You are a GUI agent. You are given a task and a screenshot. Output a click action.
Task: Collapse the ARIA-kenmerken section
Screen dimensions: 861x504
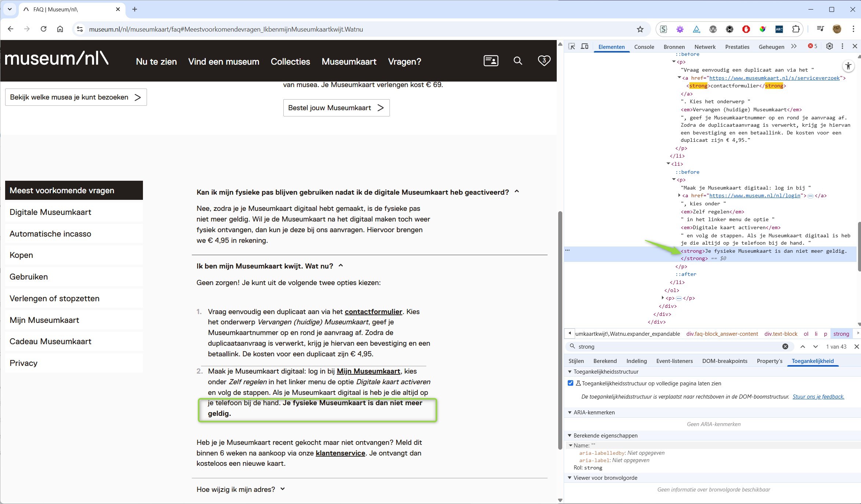coord(570,413)
